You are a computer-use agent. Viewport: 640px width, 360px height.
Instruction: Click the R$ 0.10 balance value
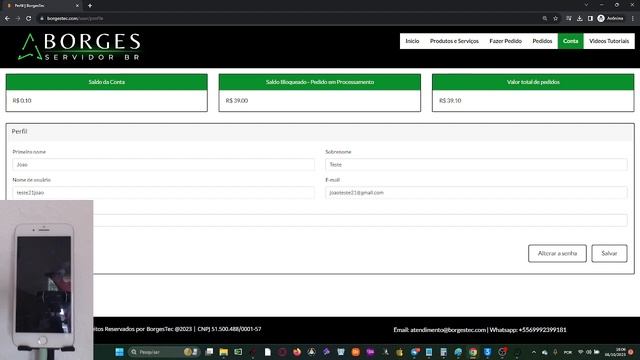tap(22, 100)
